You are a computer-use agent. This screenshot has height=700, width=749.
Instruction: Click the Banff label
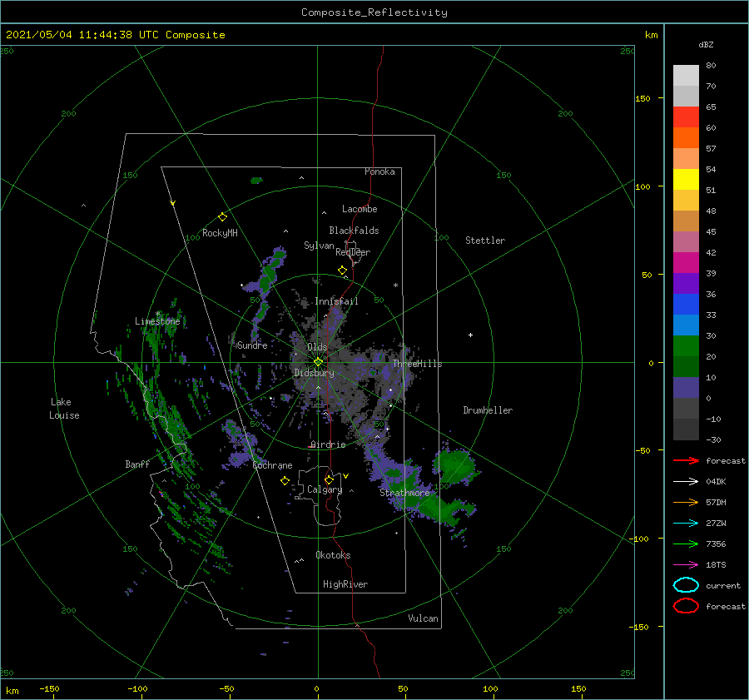click(x=137, y=464)
